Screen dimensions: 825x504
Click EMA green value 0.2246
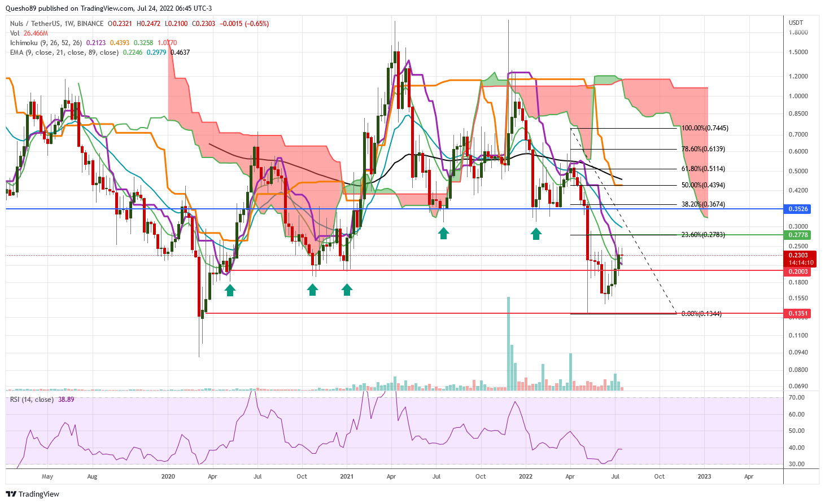tap(132, 52)
